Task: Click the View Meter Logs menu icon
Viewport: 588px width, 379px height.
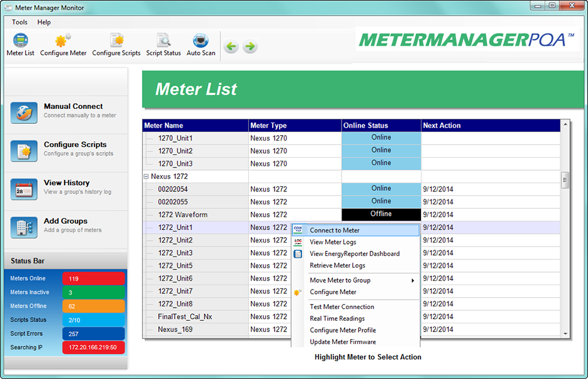Action: [x=298, y=242]
